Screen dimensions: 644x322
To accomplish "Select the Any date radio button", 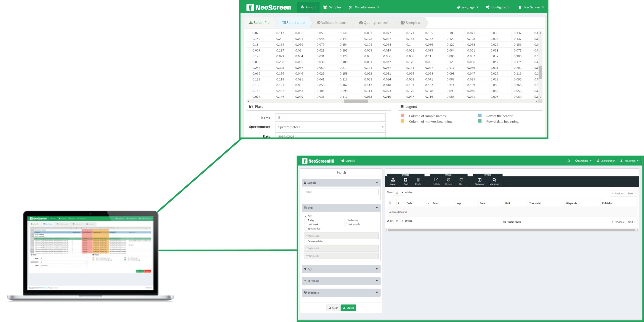I will [305, 216].
